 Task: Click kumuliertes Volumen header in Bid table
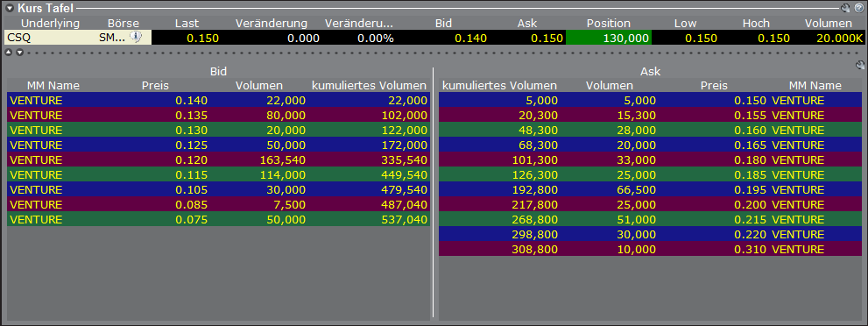pyautogui.click(x=370, y=86)
